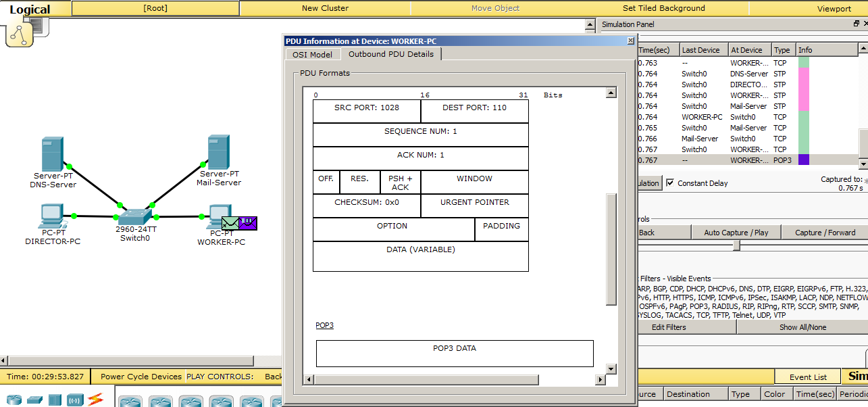Click the SEQUENCE NUM: 1 field
Image resolution: width=868 pixels, height=407 pixels.
click(x=421, y=135)
